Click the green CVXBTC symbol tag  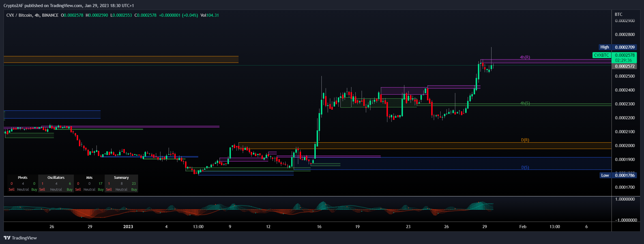click(x=602, y=55)
